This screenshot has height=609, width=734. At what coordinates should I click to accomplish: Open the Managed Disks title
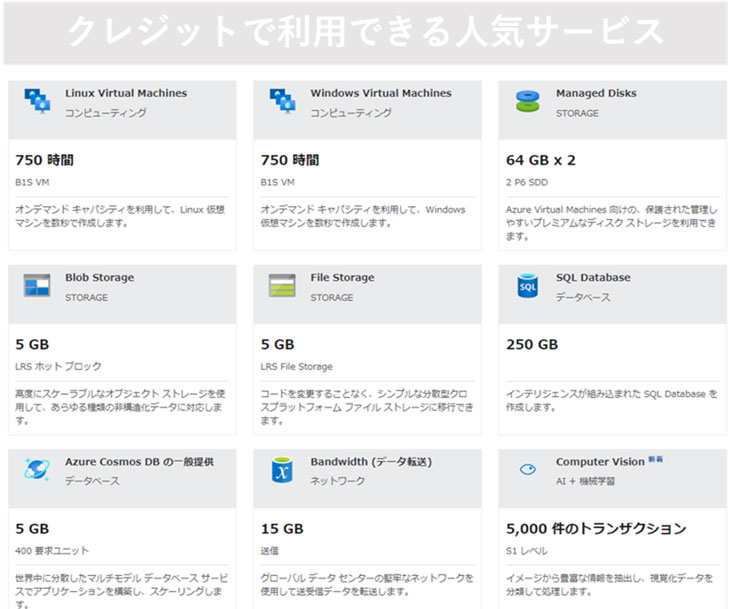596,93
